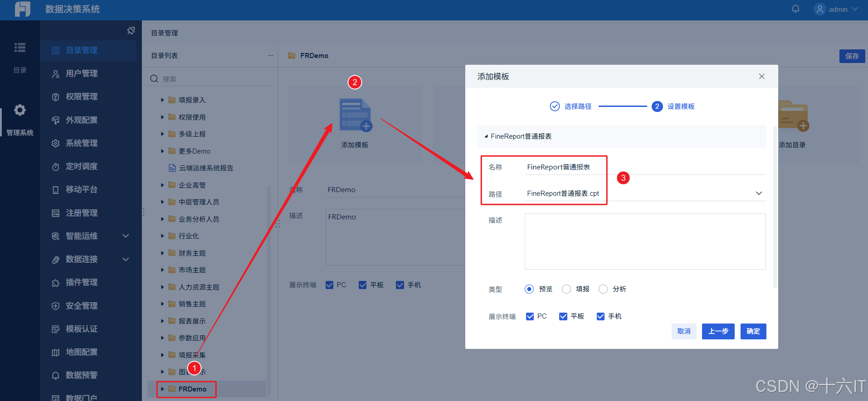Viewport: 868px width, 401px height.
Task: Toggle 手机 checkbox in background FRDemo panel
Action: [400, 285]
